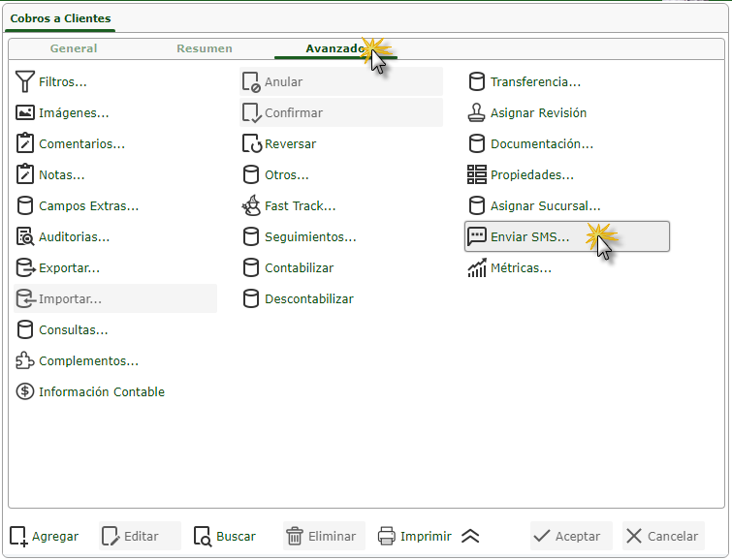This screenshot has height=560, width=732.
Task: Select the Cobros a Clientes tab
Action: coord(60,18)
